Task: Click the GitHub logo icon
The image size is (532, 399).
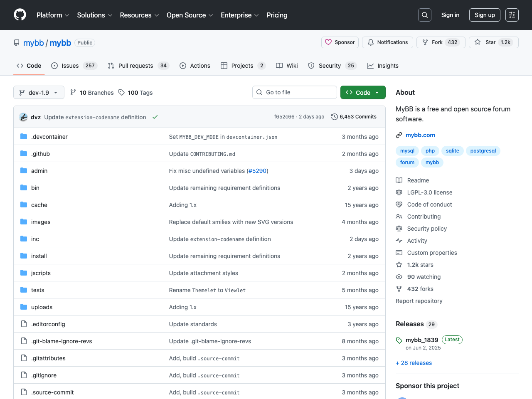Action: (x=20, y=15)
